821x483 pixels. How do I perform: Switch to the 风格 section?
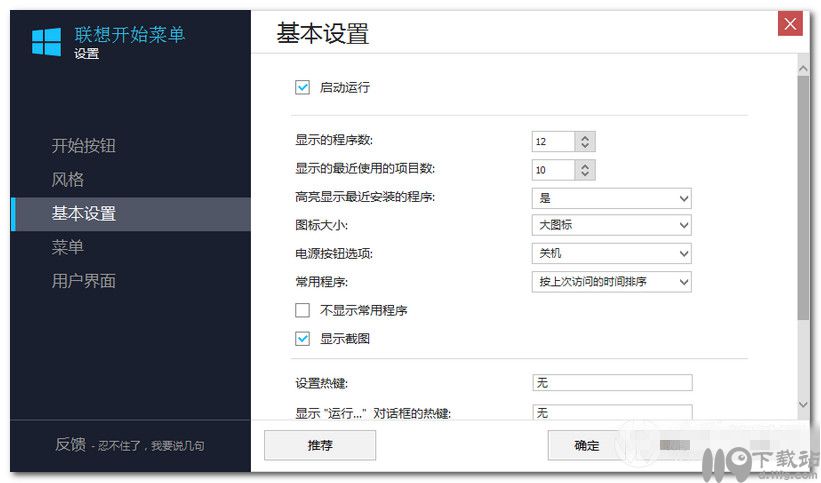(x=68, y=180)
